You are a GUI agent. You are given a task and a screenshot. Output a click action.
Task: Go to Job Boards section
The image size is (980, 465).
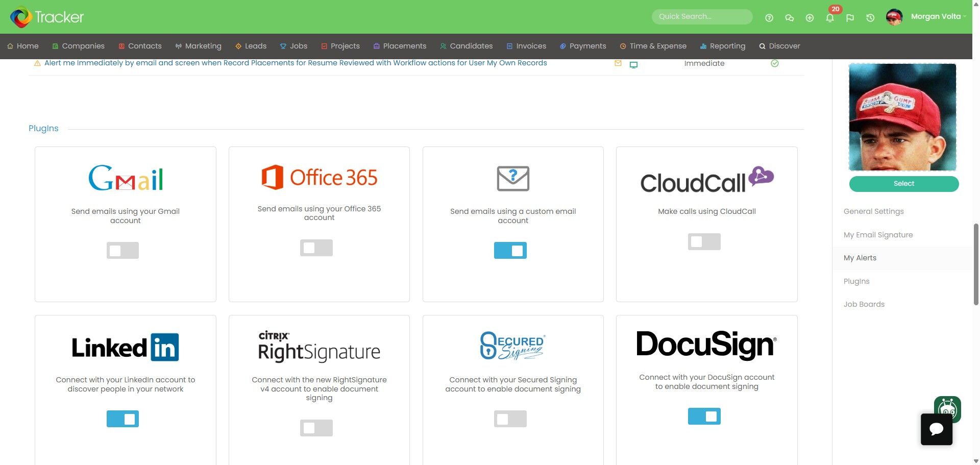click(x=864, y=304)
